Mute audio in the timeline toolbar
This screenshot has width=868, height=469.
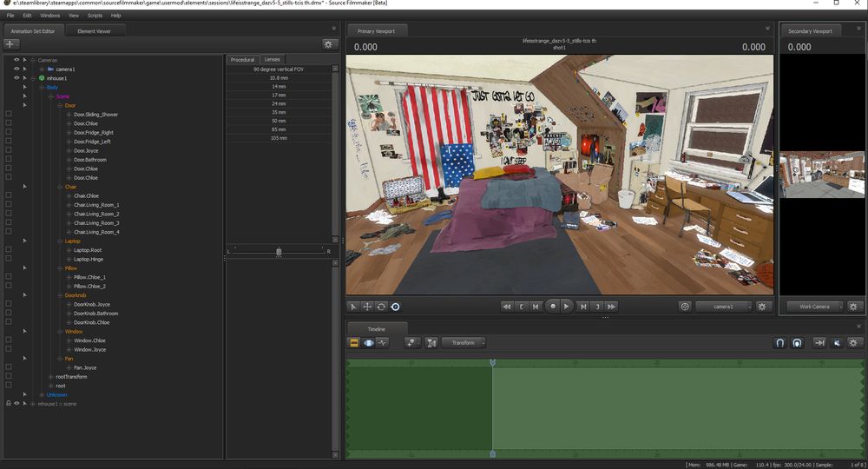click(838, 343)
